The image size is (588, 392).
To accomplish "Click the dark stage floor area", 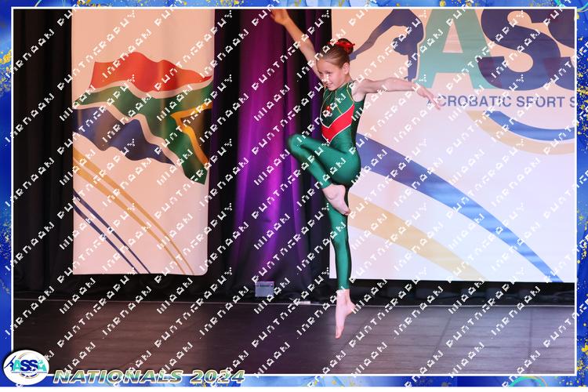I will pyautogui.click(x=196, y=329).
